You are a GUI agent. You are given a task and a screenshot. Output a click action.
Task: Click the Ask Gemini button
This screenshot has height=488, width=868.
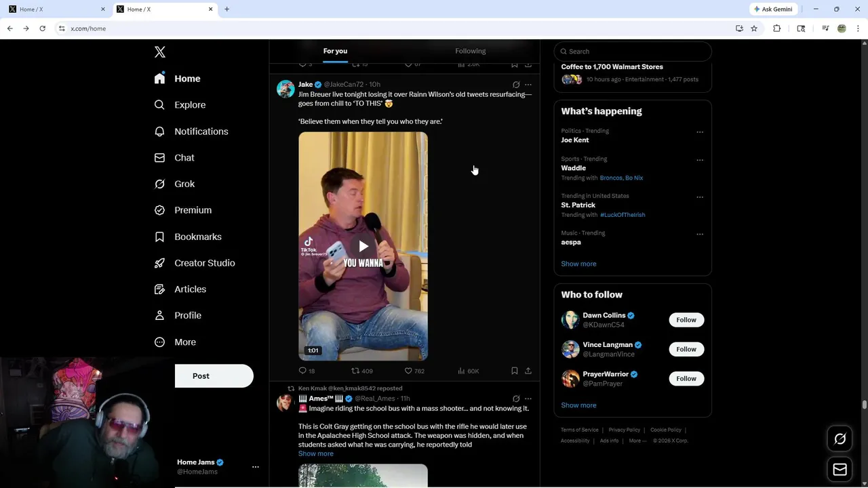[773, 9]
